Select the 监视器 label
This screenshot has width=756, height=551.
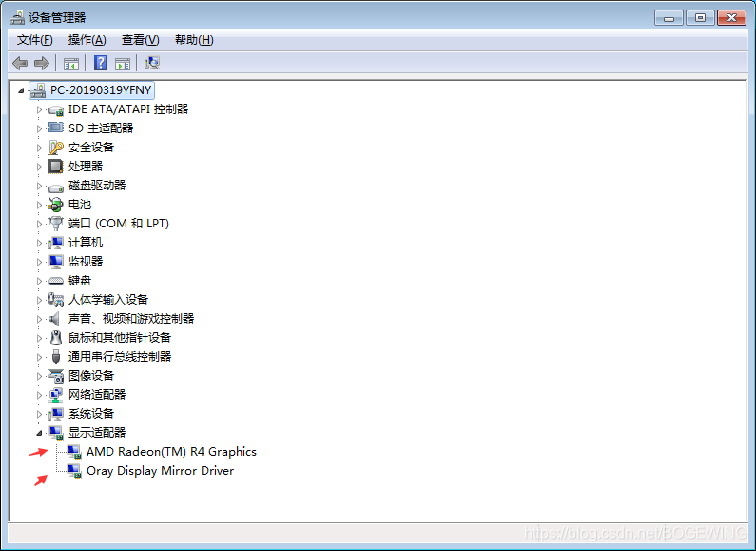pos(86,262)
